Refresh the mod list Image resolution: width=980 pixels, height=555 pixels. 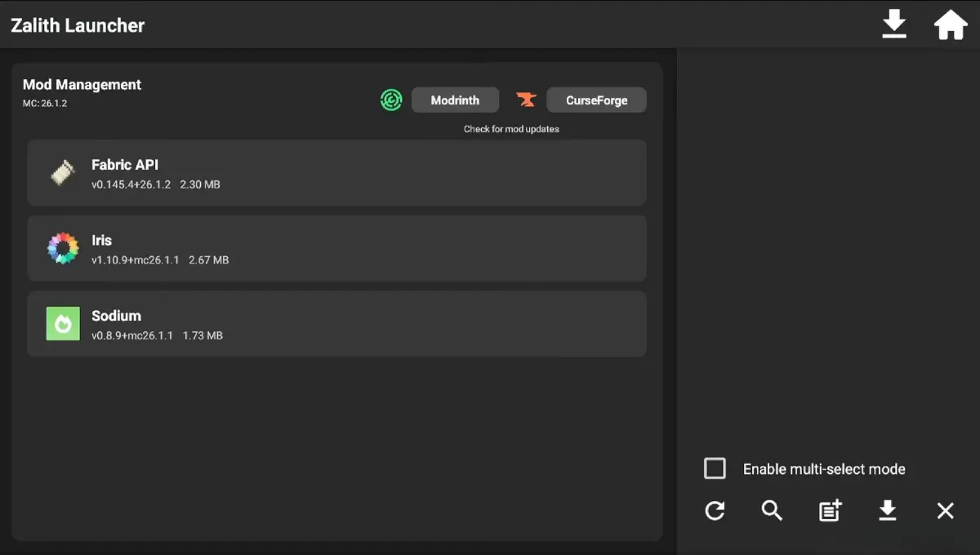pyautogui.click(x=715, y=511)
